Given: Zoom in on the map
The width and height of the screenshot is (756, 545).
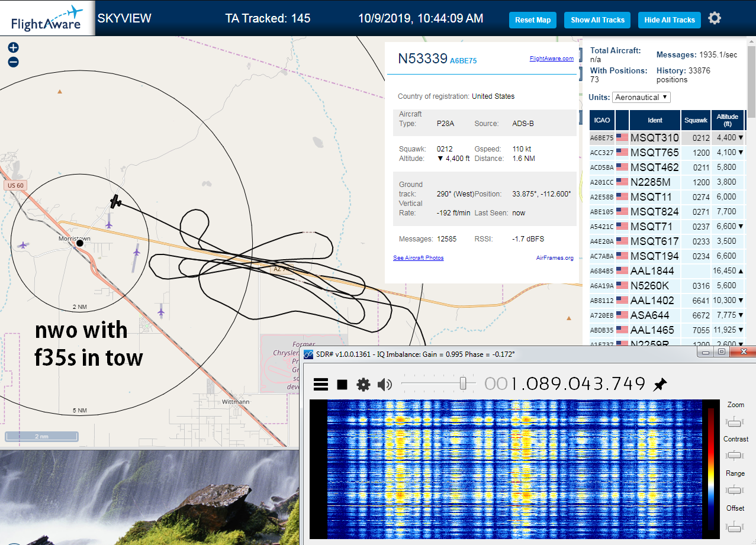Looking at the screenshot, I should point(13,48).
